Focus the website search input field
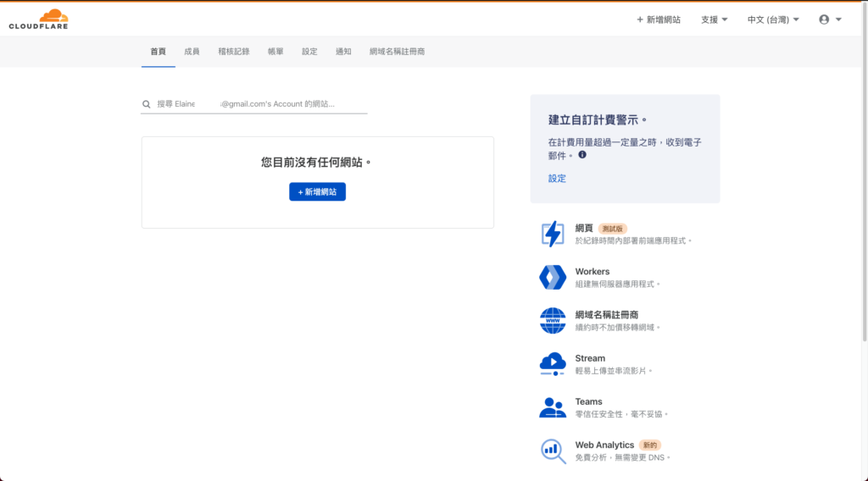The image size is (868, 481). pyautogui.click(x=254, y=104)
